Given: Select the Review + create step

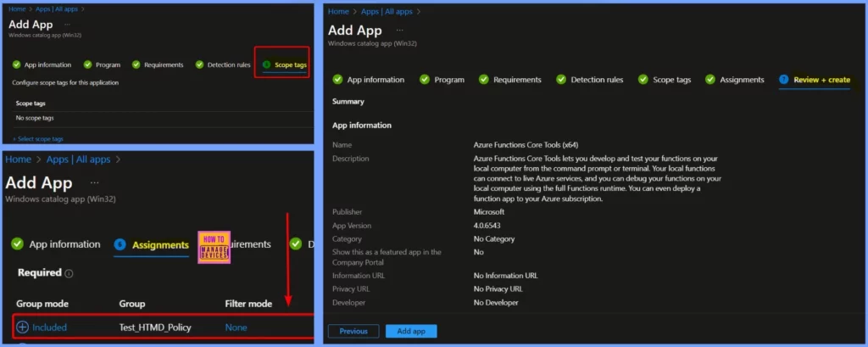Looking at the screenshot, I should coord(815,80).
